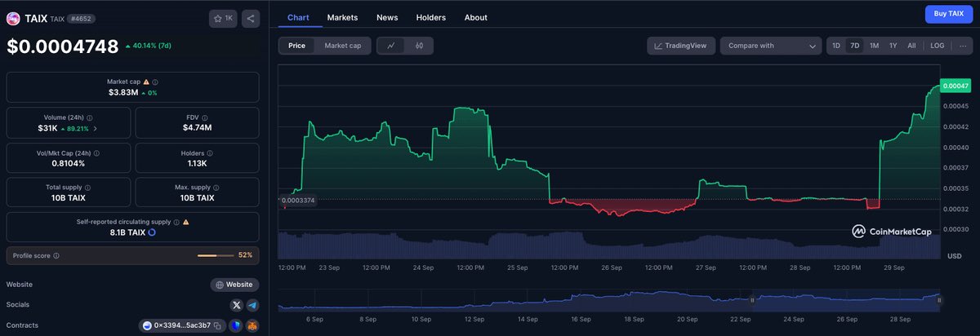Open the Telegram social link
The height and width of the screenshot is (336, 980).
coord(252,305)
